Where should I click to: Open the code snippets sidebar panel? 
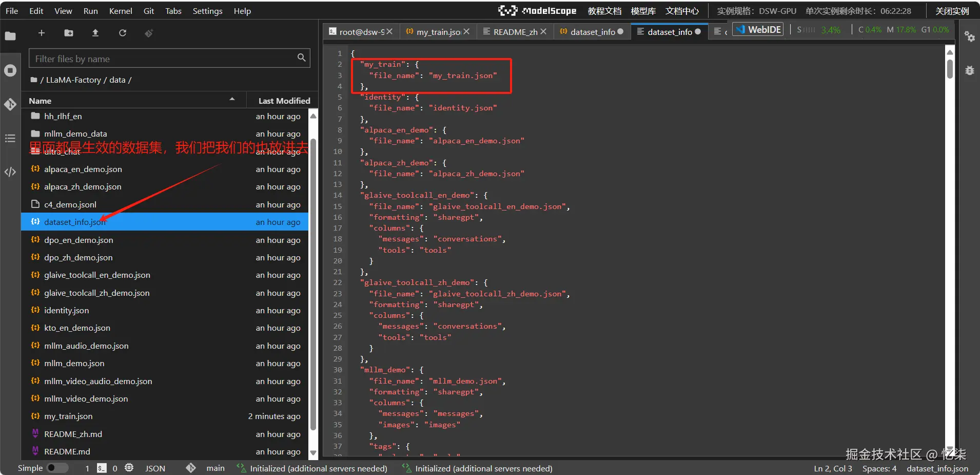(x=10, y=172)
